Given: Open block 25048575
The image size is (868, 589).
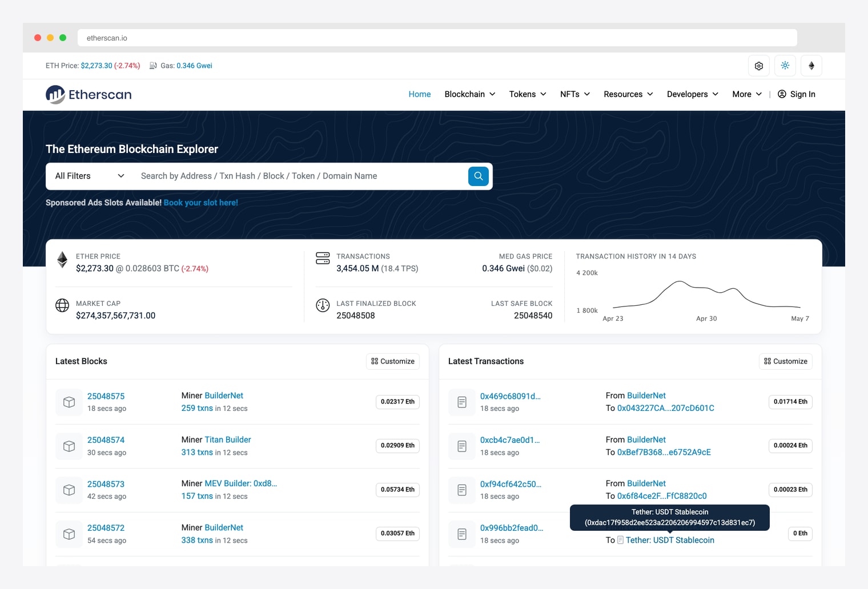Looking at the screenshot, I should [x=106, y=396].
